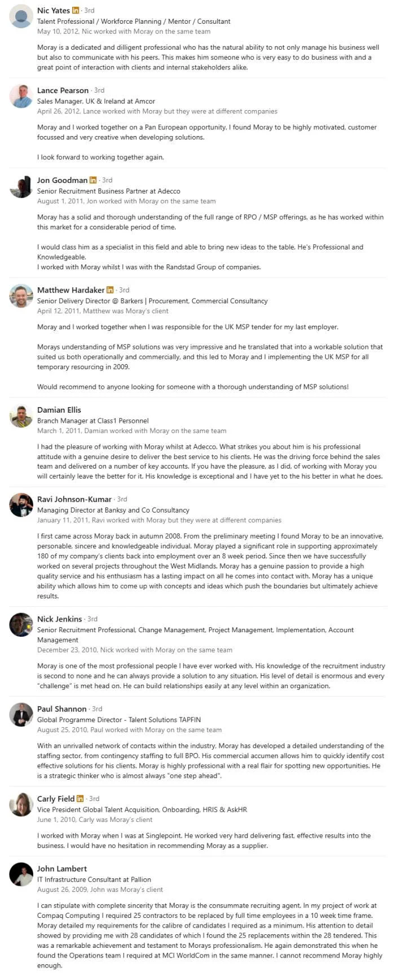
Task: Open the Lance Pearson name link
Action: [63, 90]
